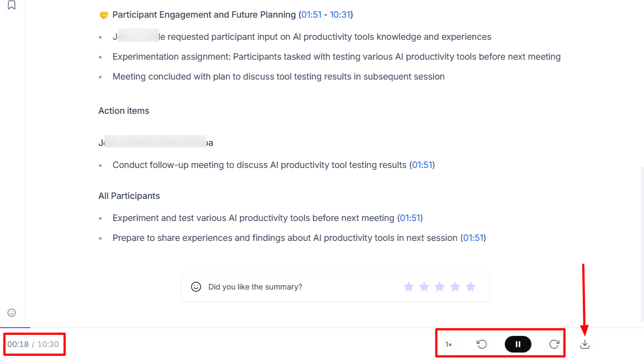This screenshot has height=363, width=644.
Task: Click the bookmark icon in left sidebar
Action: (12, 5)
